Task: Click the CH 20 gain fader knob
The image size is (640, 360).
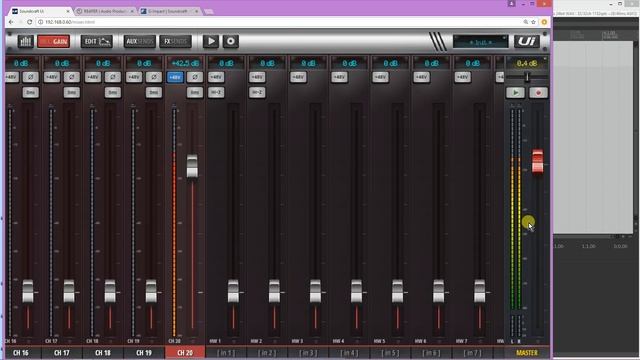Action: (192, 166)
